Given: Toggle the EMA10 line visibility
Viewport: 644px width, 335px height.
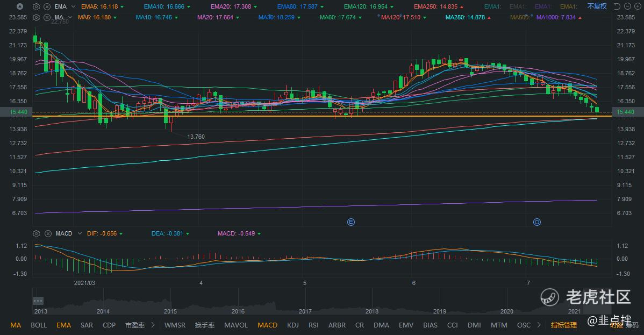Looking at the screenshot, I should (167, 6).
